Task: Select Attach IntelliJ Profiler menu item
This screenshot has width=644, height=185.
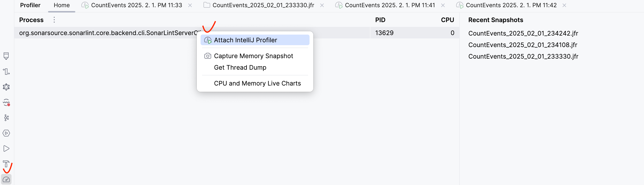Action: (x=245, y=40)
